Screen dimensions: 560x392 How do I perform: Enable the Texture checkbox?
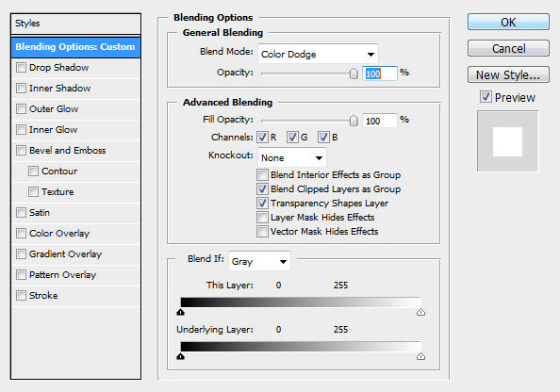tap(33, 191)
